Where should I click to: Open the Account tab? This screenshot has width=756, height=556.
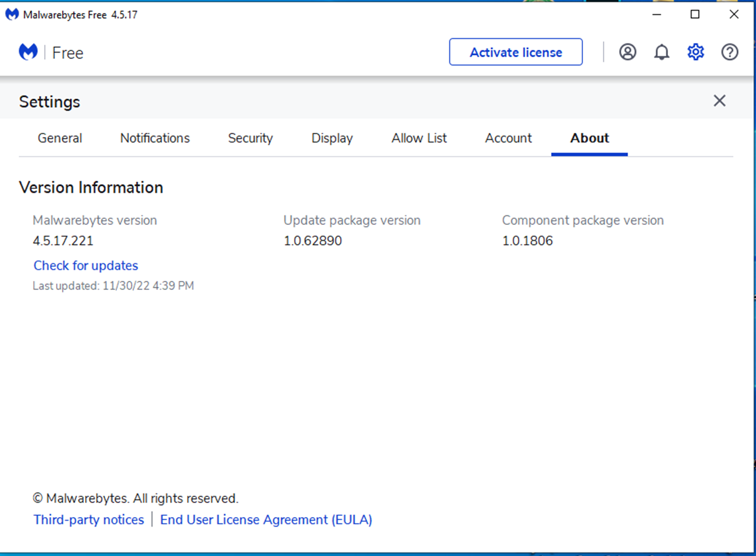[x=509, y=138]
